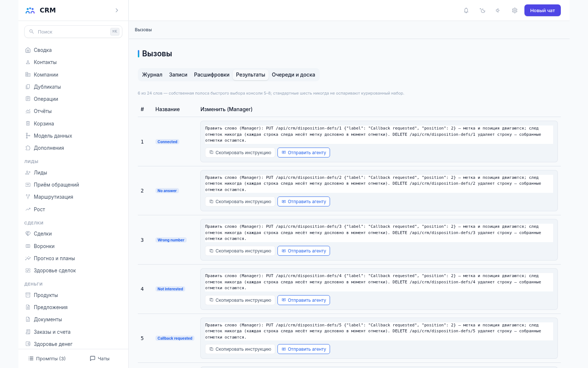The image size is (588, 368).
Task: Send Connected row instruction to agent
Action: (x=304, y=153)
